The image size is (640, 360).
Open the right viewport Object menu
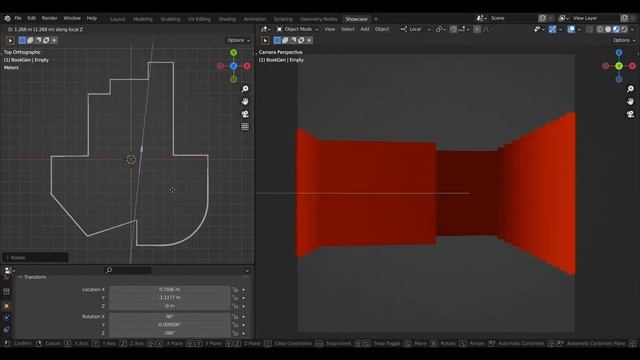(x=382, y=29)
